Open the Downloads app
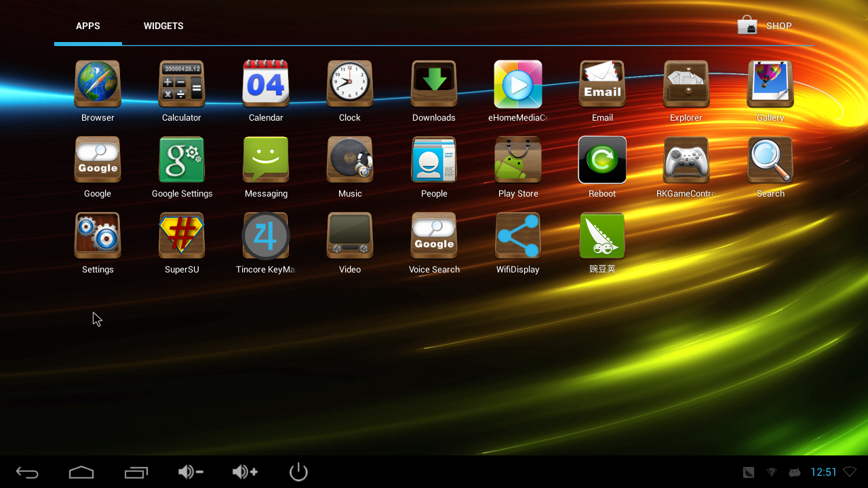 coord(434,84)
